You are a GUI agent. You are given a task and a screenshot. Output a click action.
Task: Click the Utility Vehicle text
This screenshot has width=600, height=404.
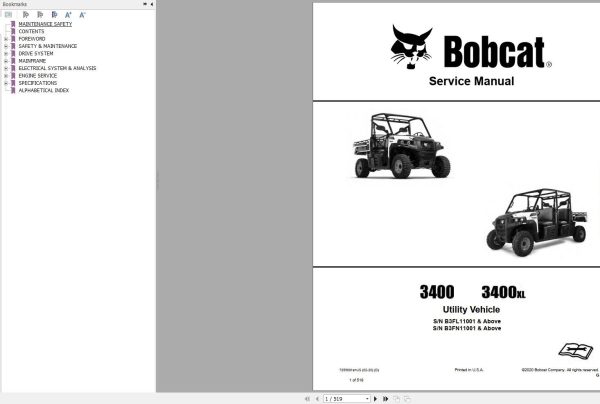click(471, 310)
